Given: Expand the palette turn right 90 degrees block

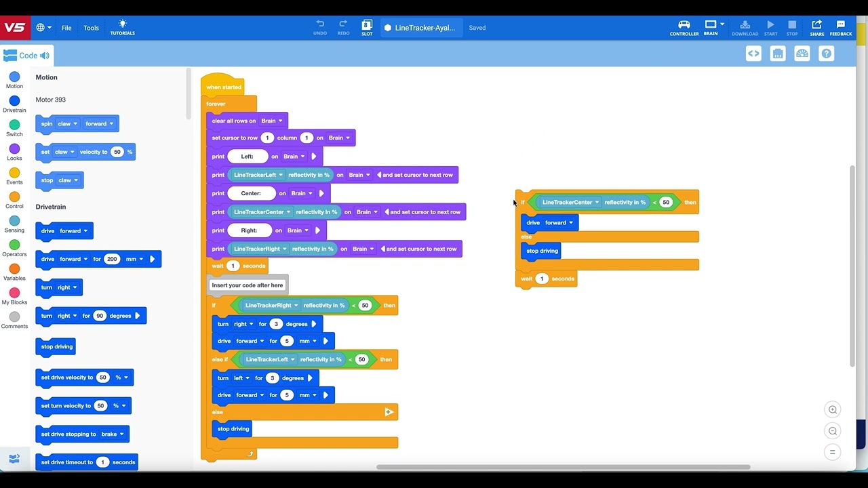Looking at the screenshot, I should [138, 316].
